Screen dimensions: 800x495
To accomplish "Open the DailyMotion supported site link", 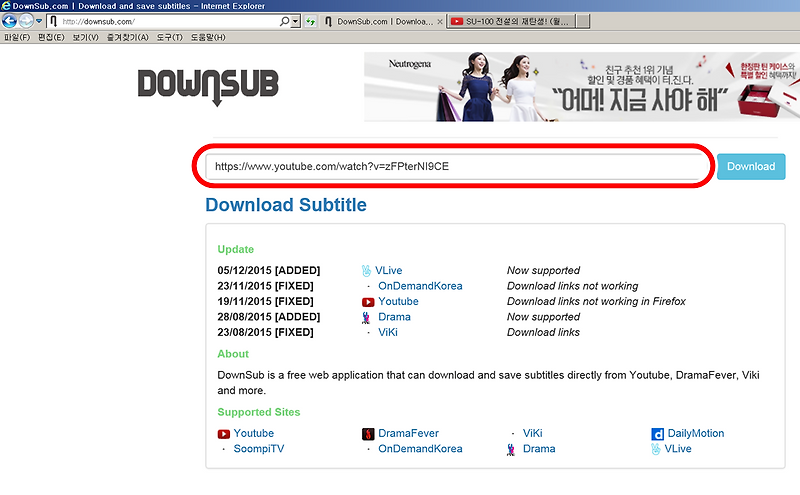I will [x=696, y=433].
